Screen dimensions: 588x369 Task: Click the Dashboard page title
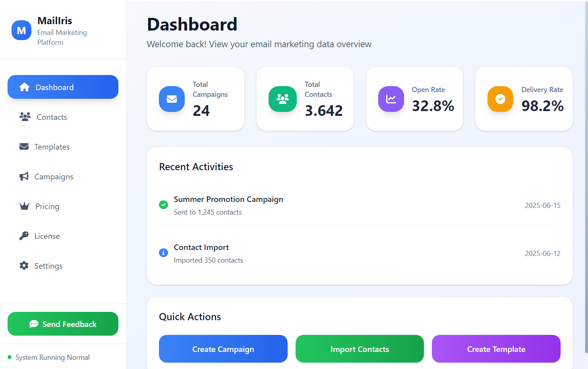pos(192,24)
